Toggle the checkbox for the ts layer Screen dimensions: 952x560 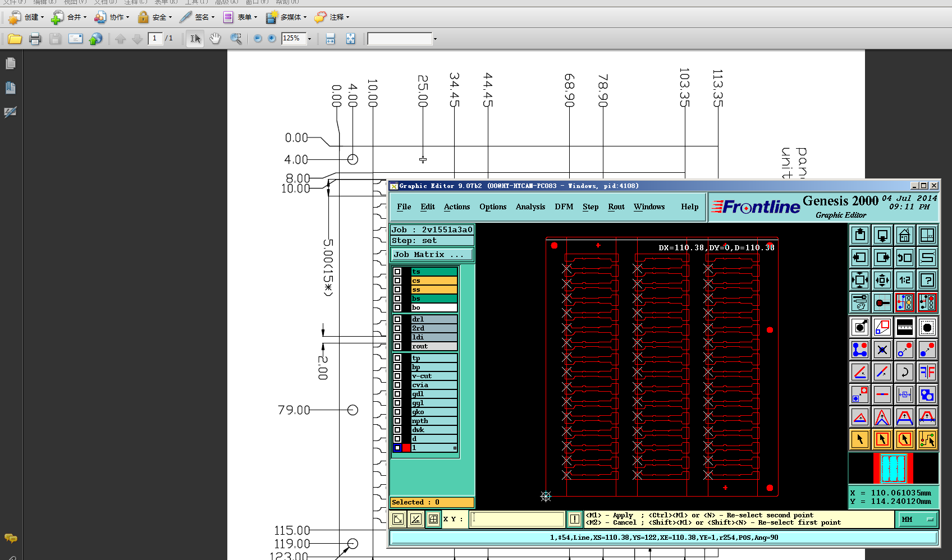tap(397, 272)
